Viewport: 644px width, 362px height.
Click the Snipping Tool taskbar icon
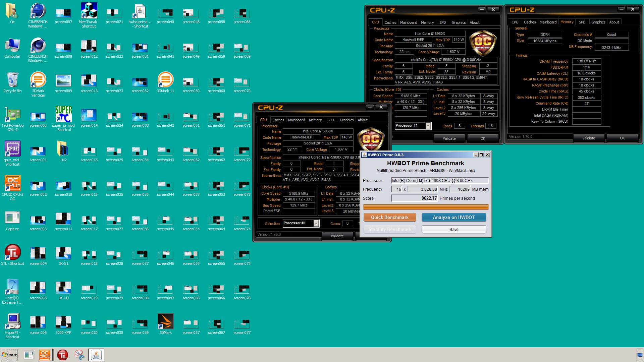pos(79,355)
